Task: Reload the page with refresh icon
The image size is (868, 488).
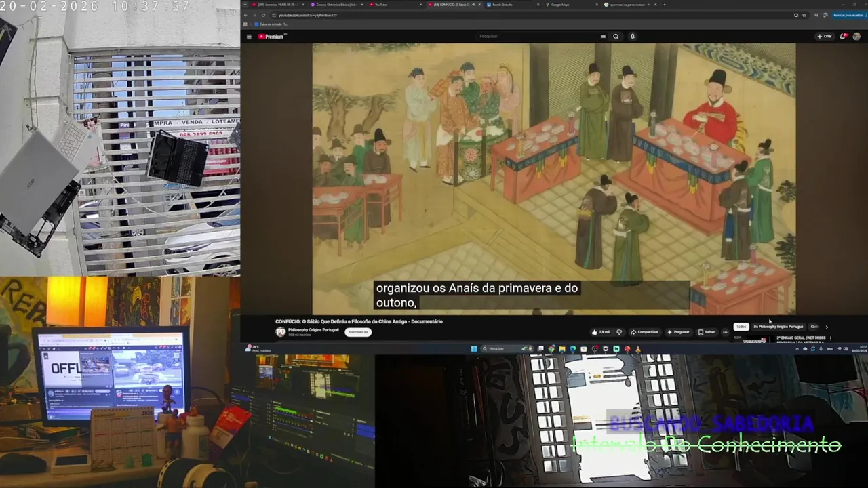Action: [x=263, y=15]
